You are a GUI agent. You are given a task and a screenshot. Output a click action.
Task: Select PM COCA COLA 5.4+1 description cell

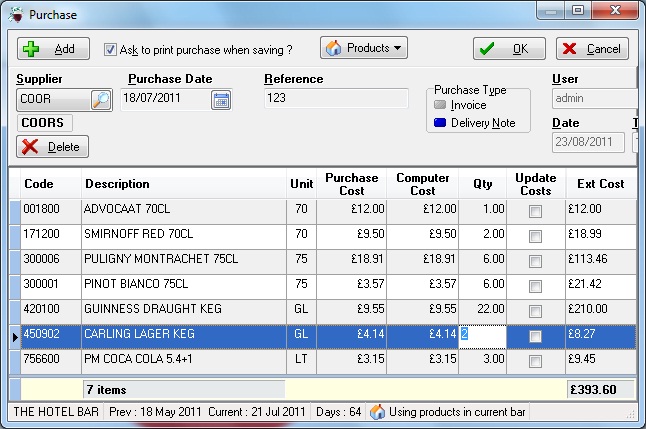(x=184, y=362)
